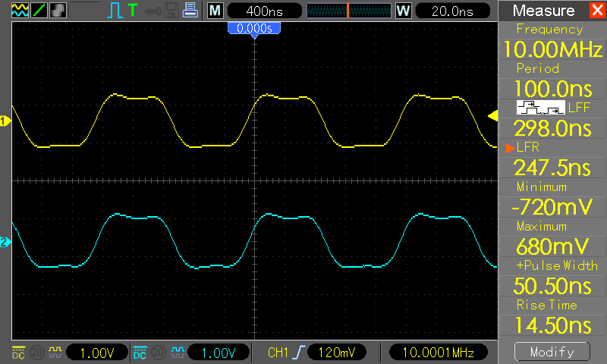Click the Measure panel title
This screenshot has height=364, width=607.
pos(543,11)
